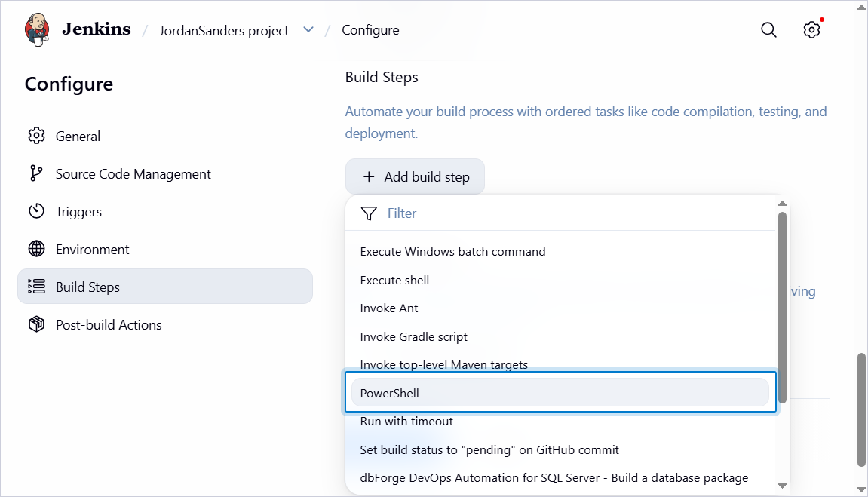Image resolution: width=868 pixels, height=497 pixels.
Task: Click the Triggers clock icon
Action: 36,211
